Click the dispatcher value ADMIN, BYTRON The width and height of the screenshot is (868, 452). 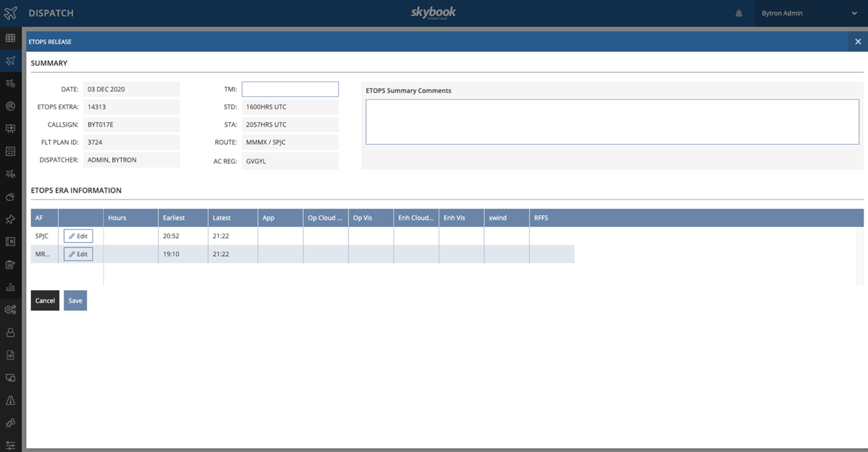click(132, 160)
